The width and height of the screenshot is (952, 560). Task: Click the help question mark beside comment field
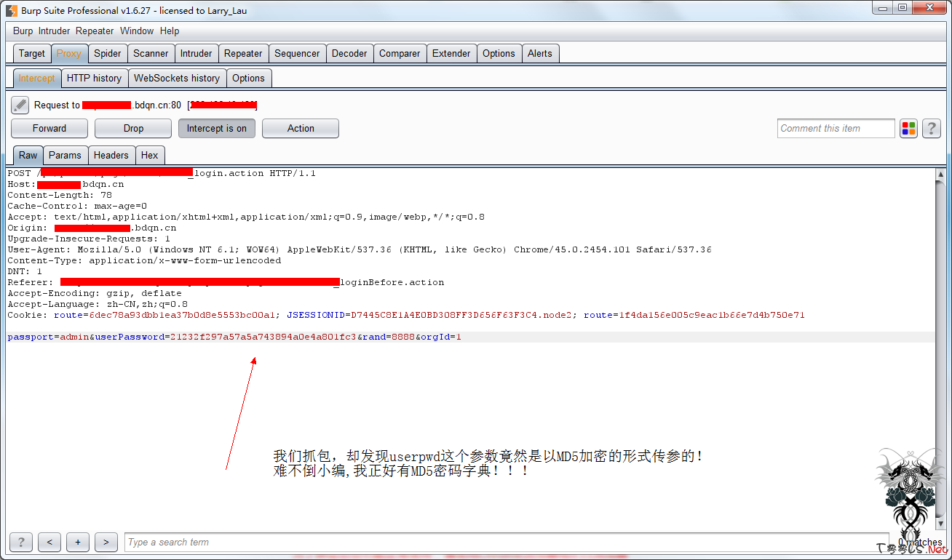click(932, 129)
